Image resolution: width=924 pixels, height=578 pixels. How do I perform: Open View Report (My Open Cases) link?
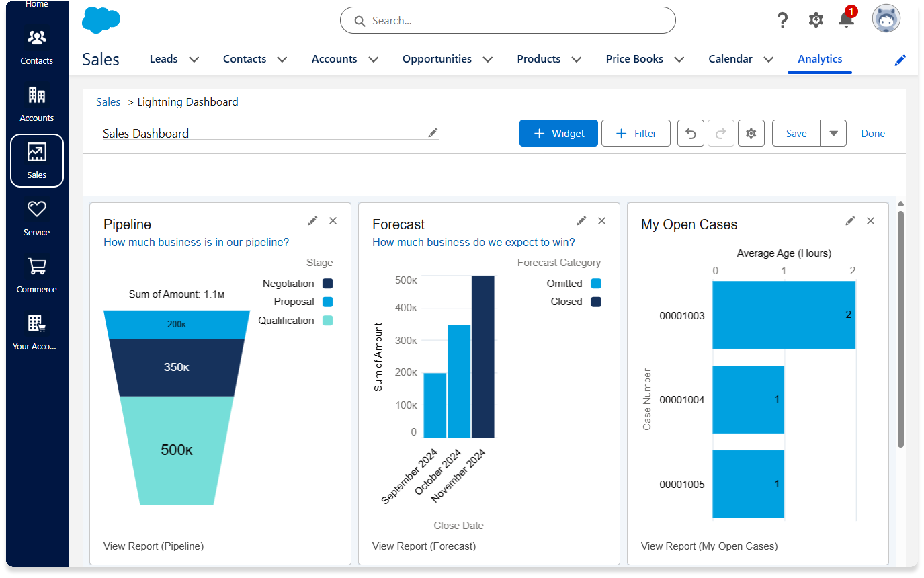[x=709, y=546]
